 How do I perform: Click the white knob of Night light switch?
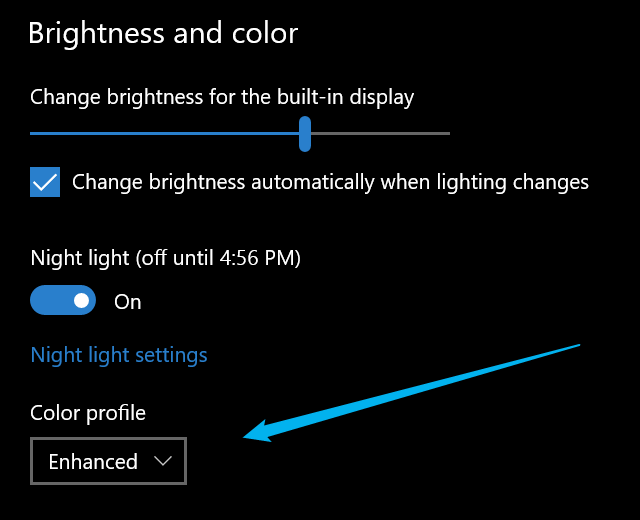click(80, 301)
